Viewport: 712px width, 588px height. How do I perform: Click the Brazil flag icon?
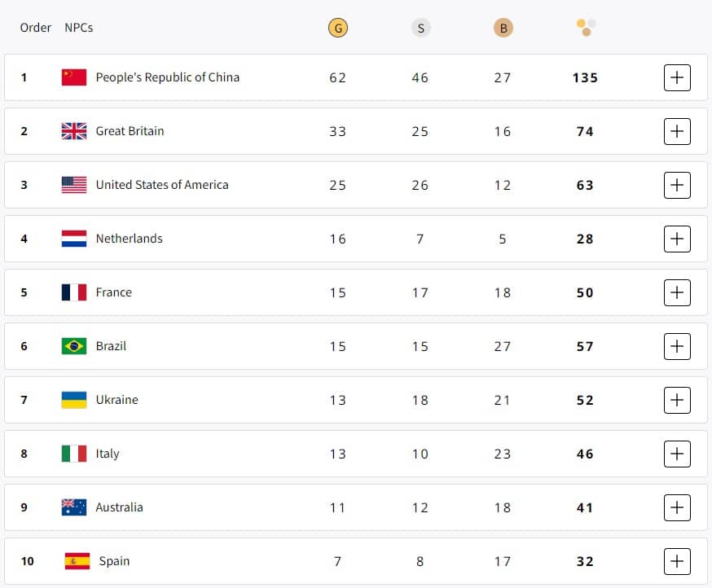pos(74,346)
